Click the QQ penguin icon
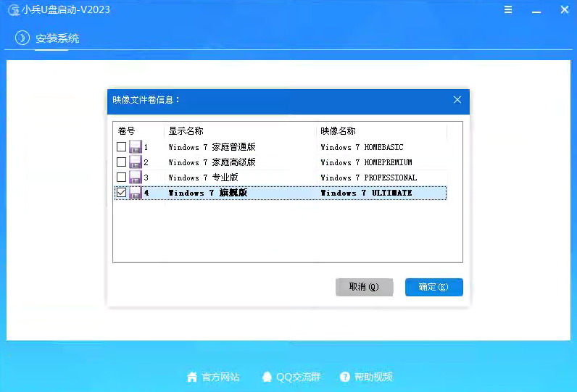The image size is (577, 392). (x=267, y=377)
